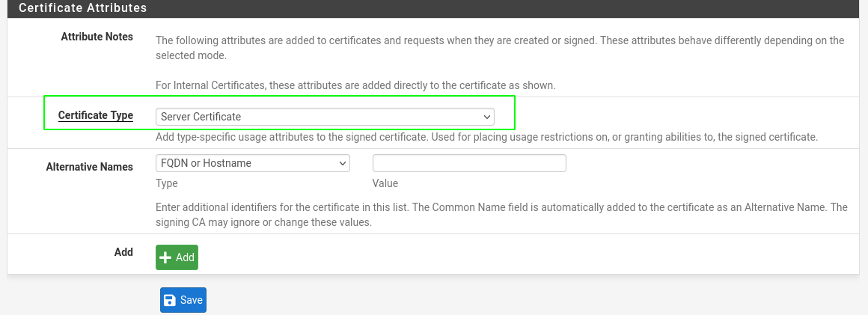The width and height of the screenshot is (868, 315).
Task: Click the floppy disk icon on Save
Action: (170, 300)
